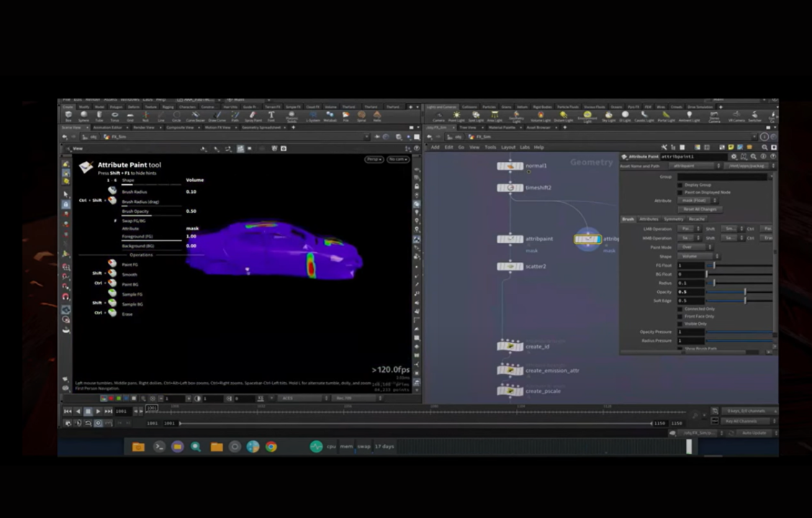Screen dimensions: 812x518
Task: Open the Tools menu in the network editor
Action: [490, 147]
